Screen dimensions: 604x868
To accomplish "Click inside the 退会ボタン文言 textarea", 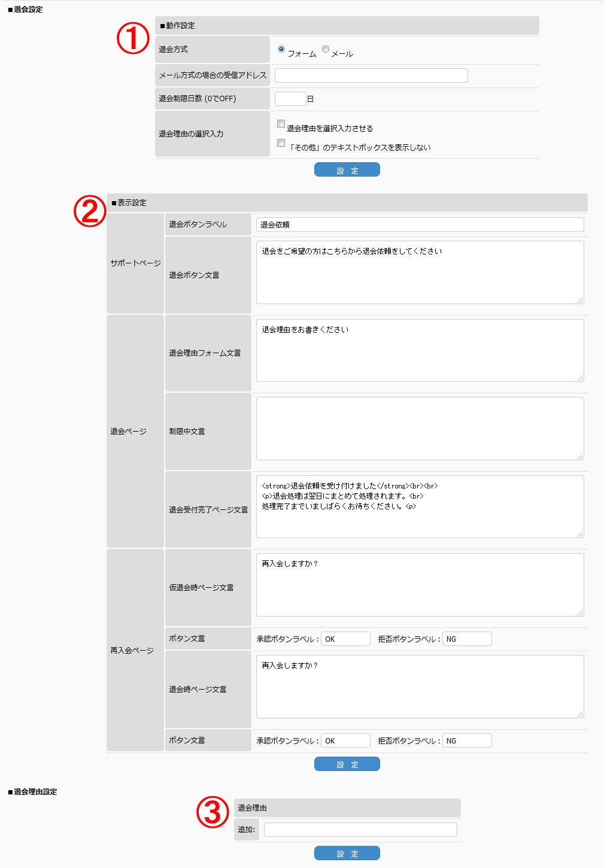I will click(420, 272).
